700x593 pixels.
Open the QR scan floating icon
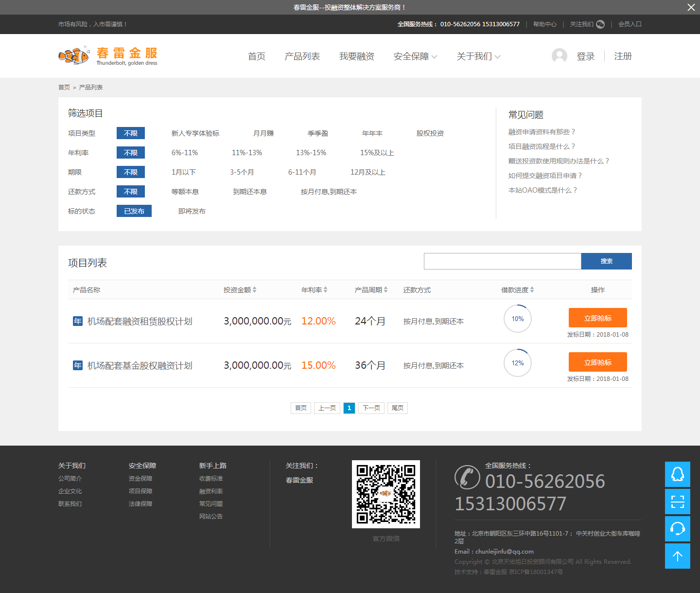click(x=677, y=502)
